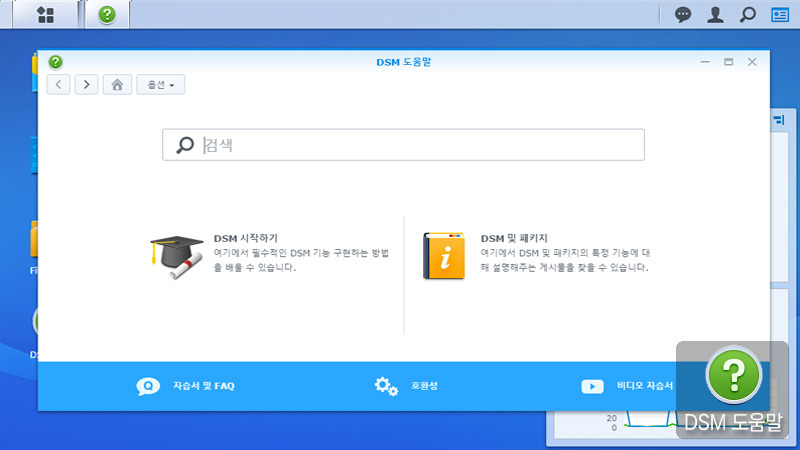
Task: Open the DSM main menu grid icon
Action: pyautogui.click(x=45, y=15)
